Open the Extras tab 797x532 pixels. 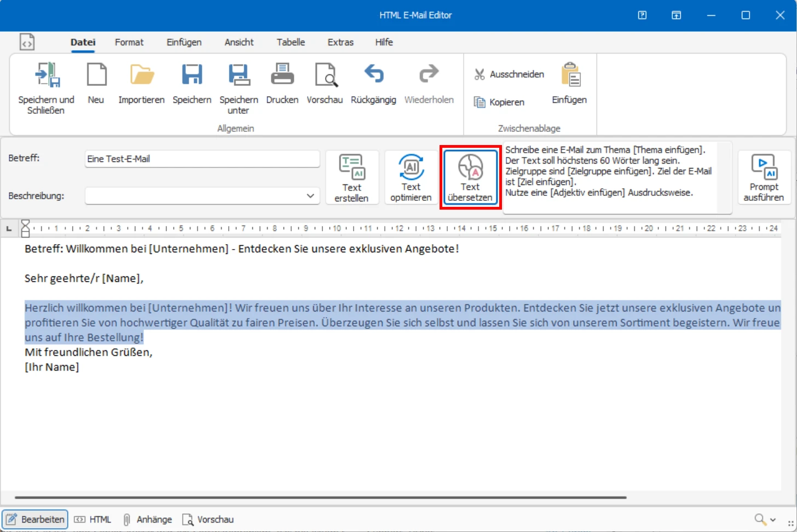(340, 42)
